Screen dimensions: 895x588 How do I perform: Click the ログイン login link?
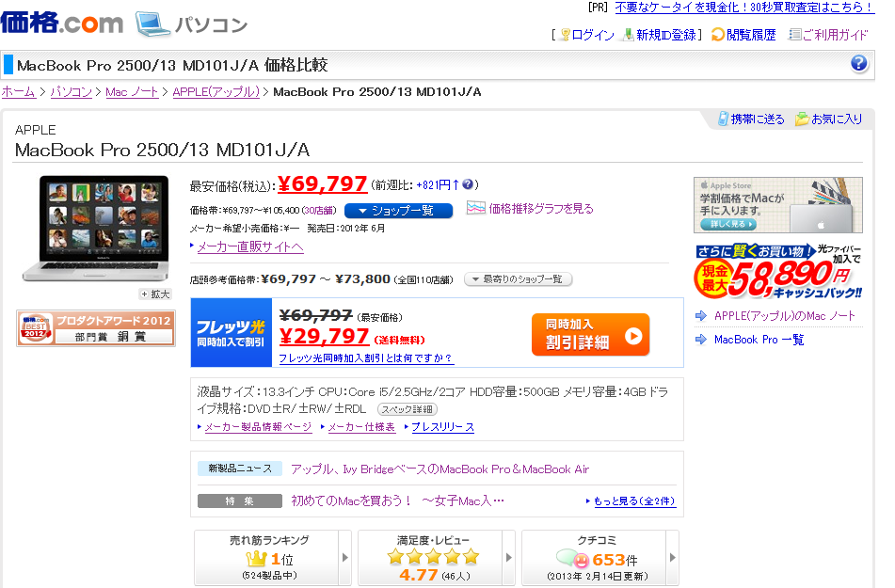[592, 36]
